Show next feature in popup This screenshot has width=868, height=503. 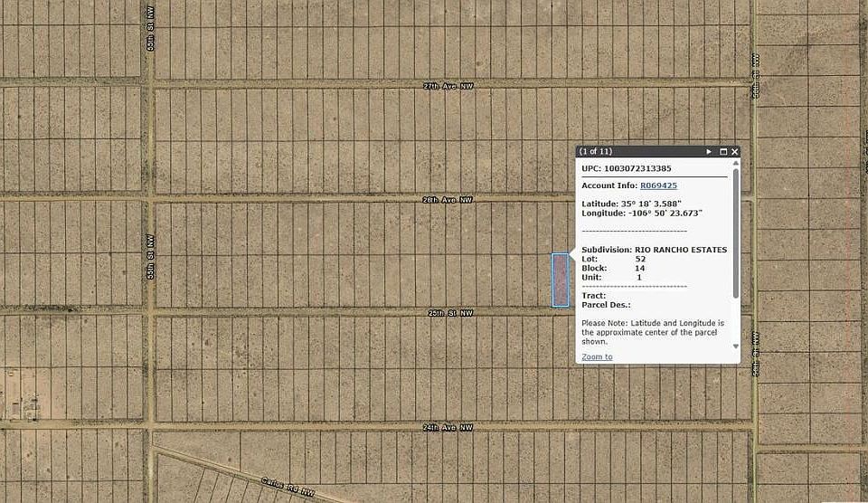point(709,151)
